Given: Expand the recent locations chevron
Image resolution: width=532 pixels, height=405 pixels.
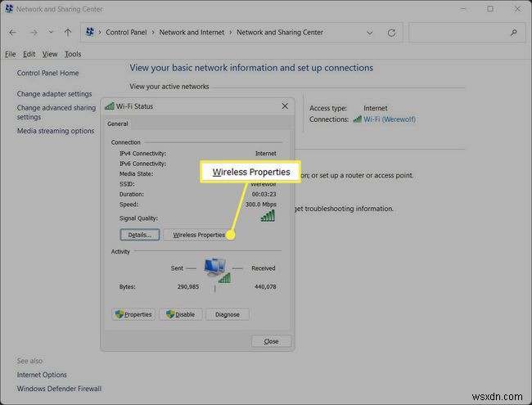Looking at the screenshot, I should click(x=51, y=33).
